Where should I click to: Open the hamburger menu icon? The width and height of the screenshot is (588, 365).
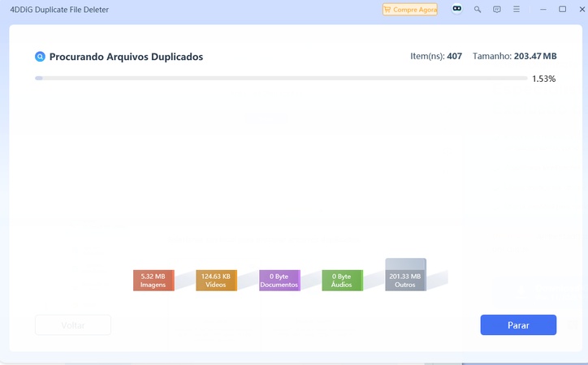point(517,9)
